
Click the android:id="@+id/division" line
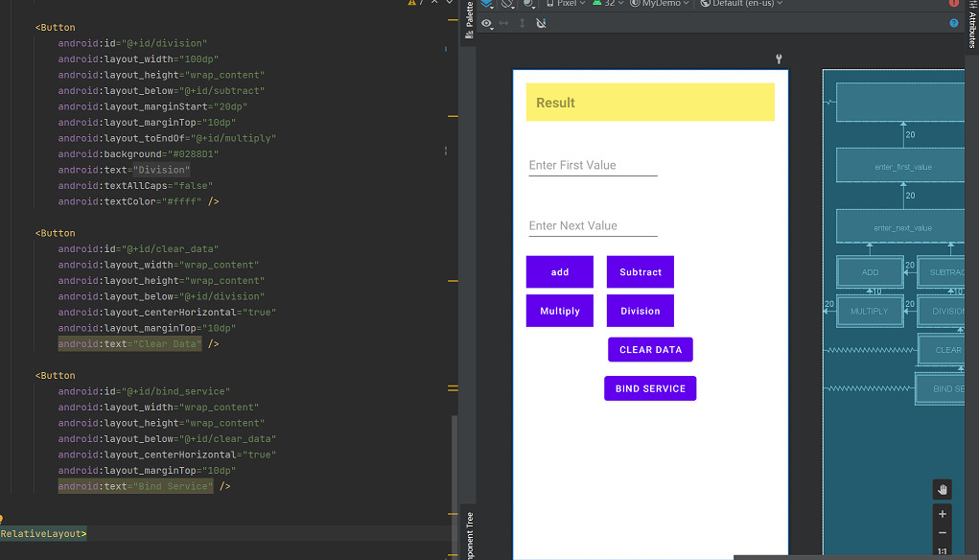coord(132,44)
